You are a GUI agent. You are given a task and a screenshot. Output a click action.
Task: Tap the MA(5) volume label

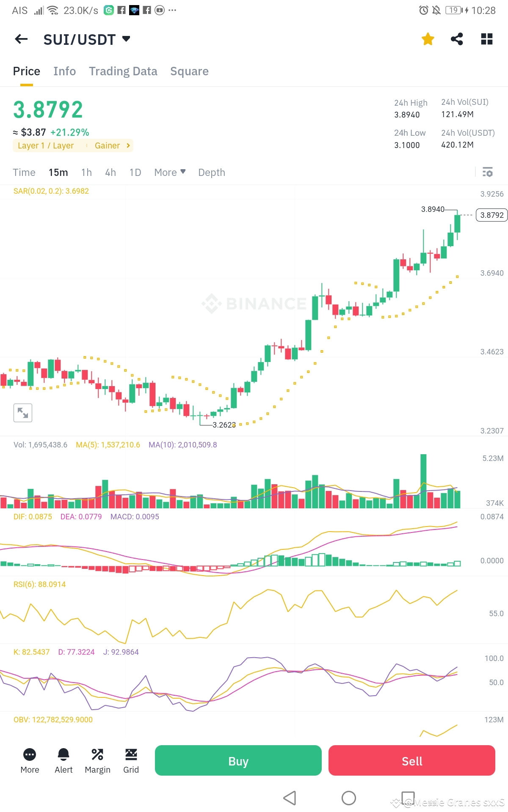tap(108, 445)
